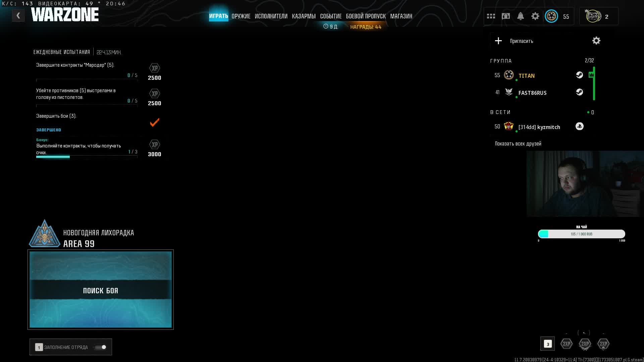The height and width of the screenshot is (362, 644).
Task: Switch to the Оружие tab
Action: click(x=241, y=16)
